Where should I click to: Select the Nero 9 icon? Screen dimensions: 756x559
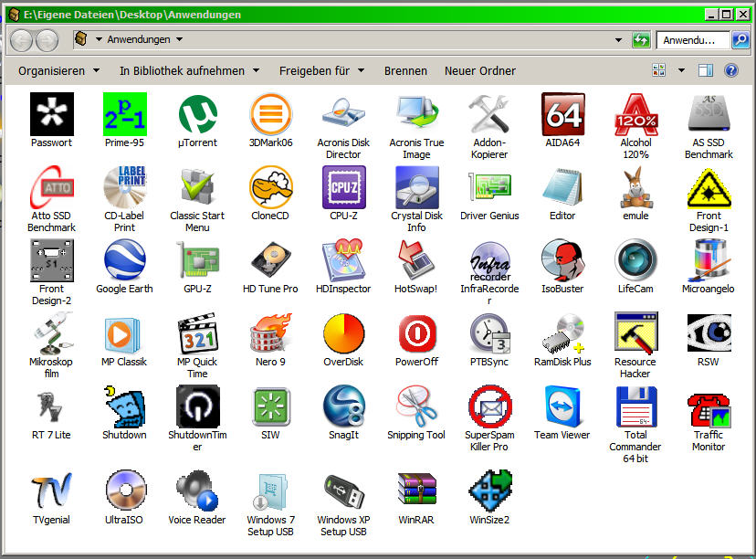(x=270, y=332)
